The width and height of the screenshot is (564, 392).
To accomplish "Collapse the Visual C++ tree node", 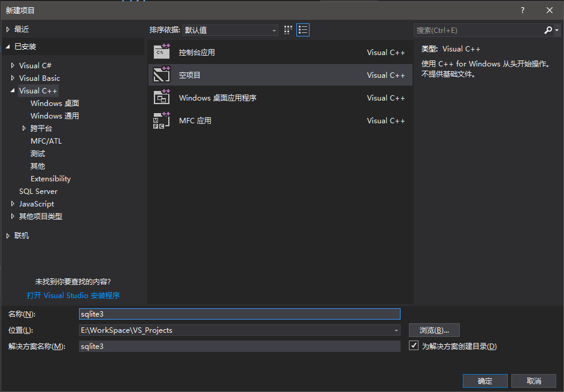I will (x=13, y=91).
